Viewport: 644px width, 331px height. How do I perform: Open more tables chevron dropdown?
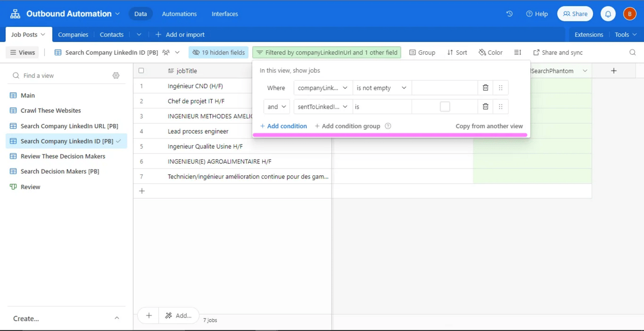click(x=139, y=34)
